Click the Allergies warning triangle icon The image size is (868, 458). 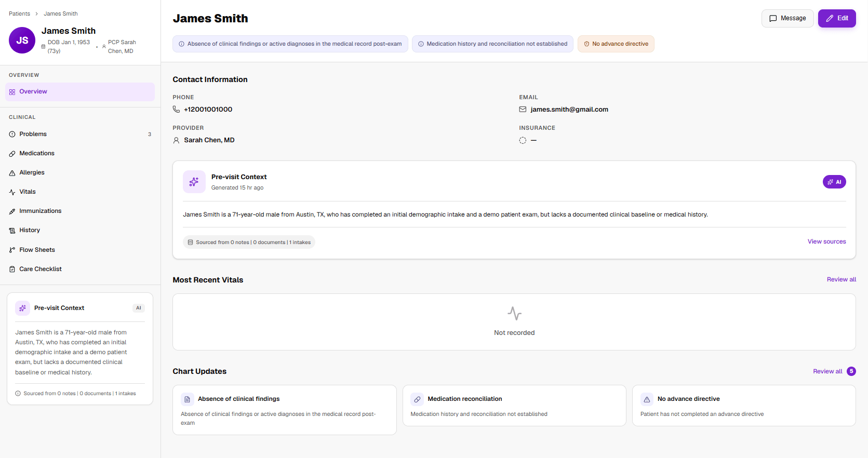point(12,173)
